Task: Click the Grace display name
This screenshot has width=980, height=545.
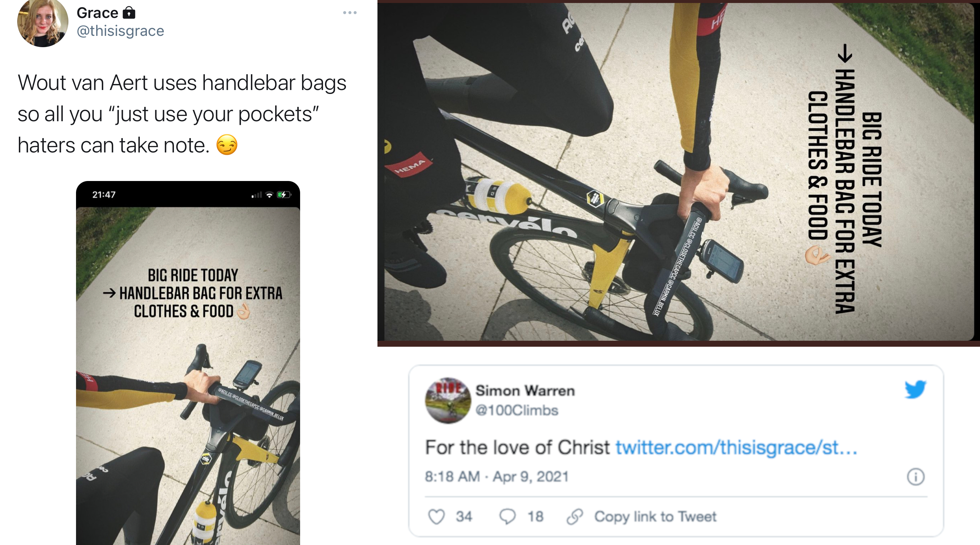Action: (97, 13)
